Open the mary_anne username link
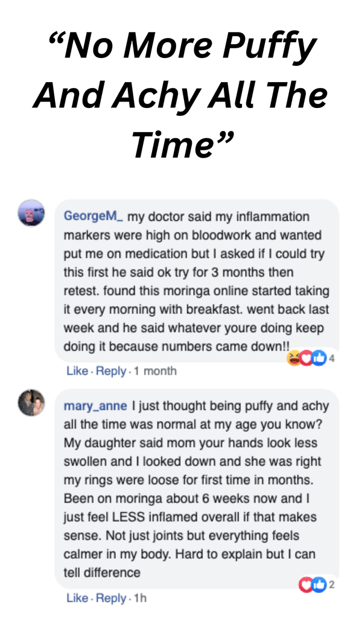This screenshot has width=362, height=644. tap(95, 406)
